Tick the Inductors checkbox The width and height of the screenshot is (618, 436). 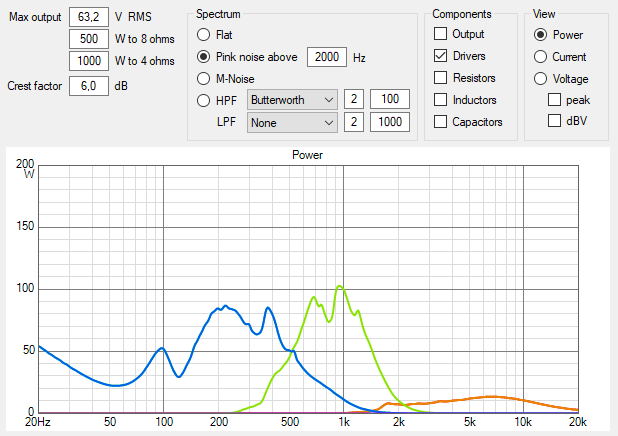440,100
